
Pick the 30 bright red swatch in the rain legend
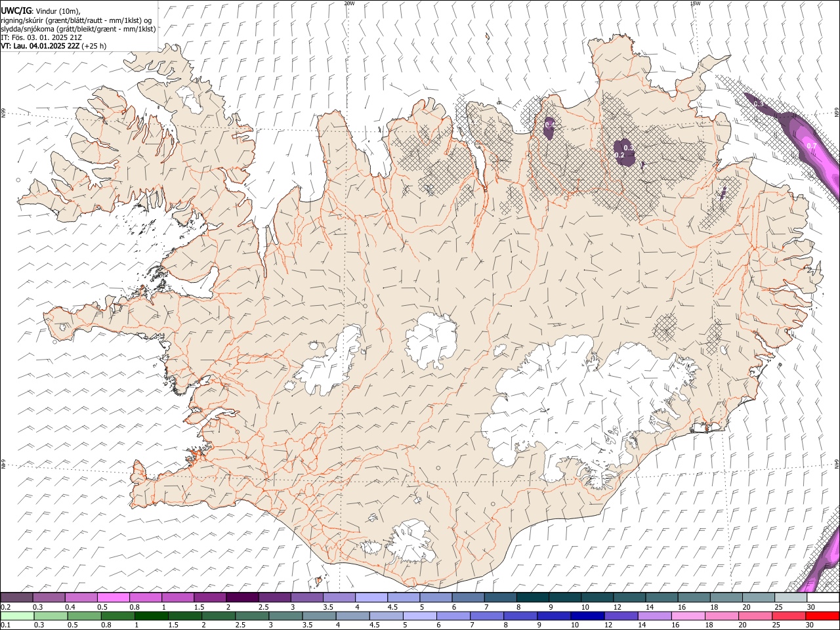click(822, 616)
